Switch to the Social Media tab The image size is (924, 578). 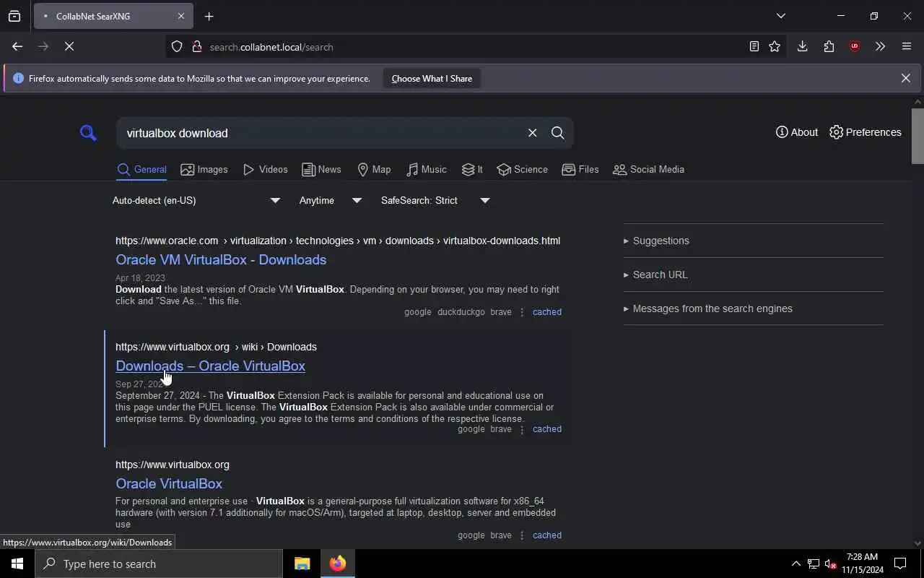tap(648, 169)
